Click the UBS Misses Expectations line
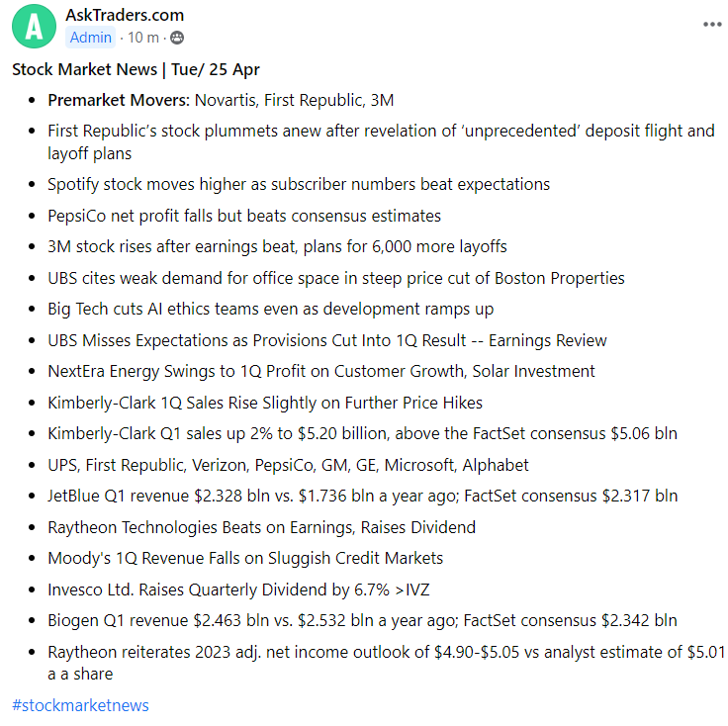This screenshot has height=726, width=728. (x=327, y=340)
